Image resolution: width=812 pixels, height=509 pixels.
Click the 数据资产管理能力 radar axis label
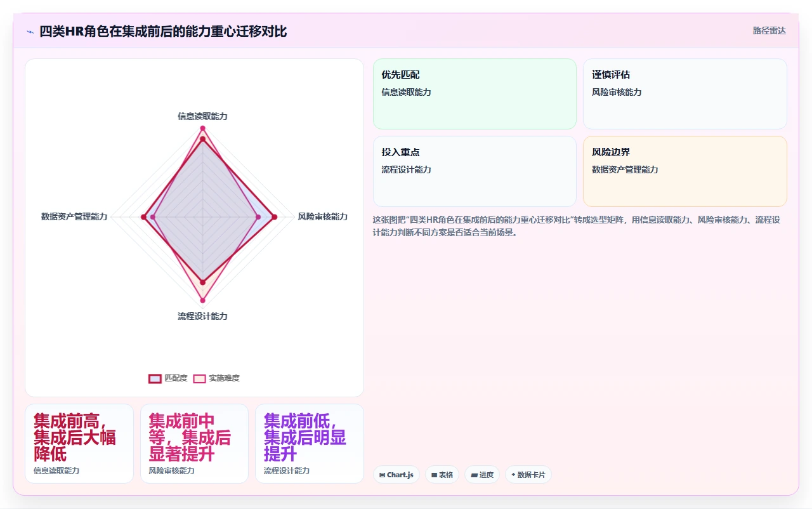74,216
